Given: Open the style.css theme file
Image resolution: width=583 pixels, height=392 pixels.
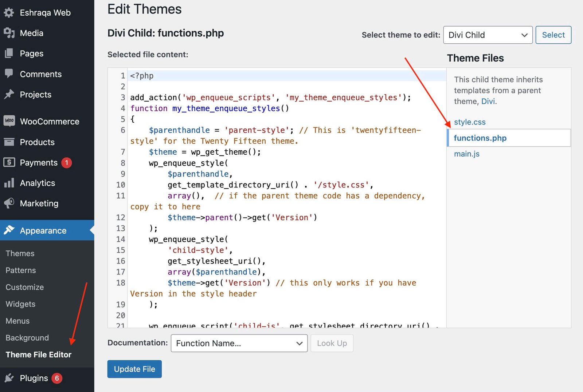Looking at the screenshot, I should pos(470,122).
